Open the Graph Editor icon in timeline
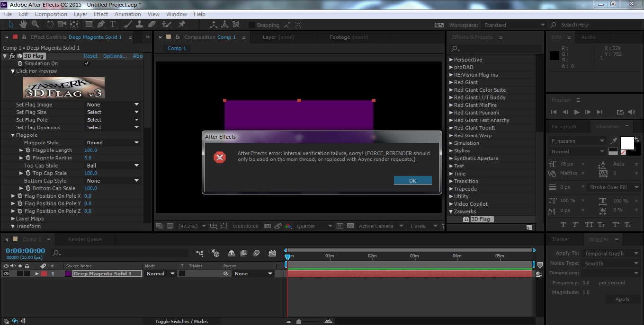This screenshot has width=644, height=325. point(272,254)
